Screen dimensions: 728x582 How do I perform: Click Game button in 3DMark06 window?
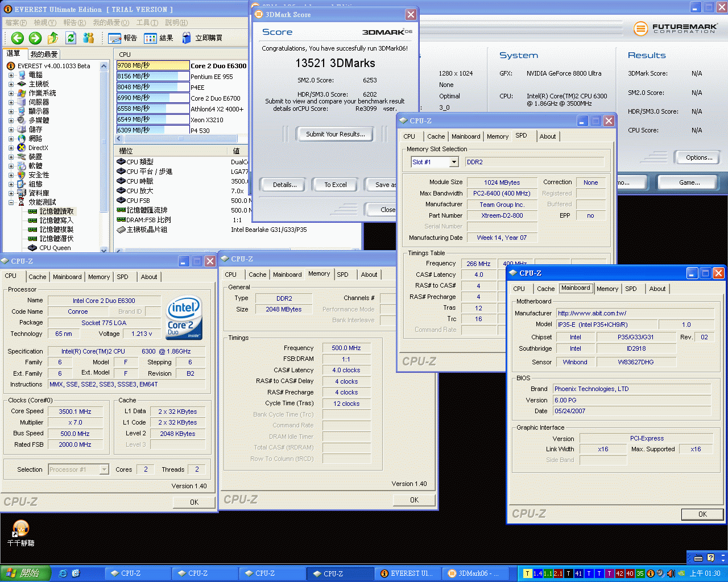tap(690, 182)
